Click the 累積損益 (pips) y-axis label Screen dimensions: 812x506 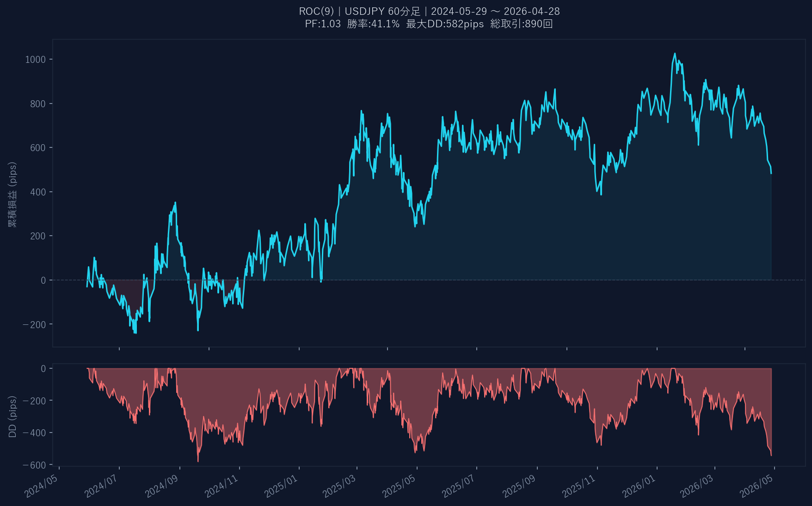(12, 195)
